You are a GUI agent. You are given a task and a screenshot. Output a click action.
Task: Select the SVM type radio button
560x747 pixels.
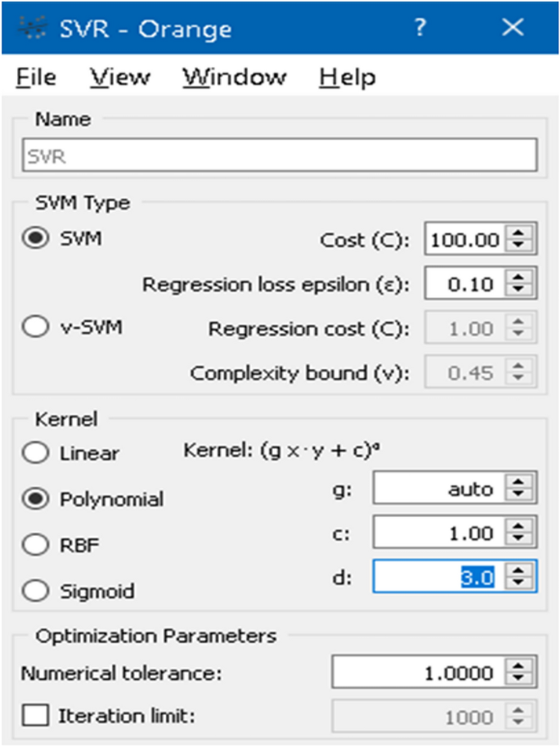click(36, 239)
